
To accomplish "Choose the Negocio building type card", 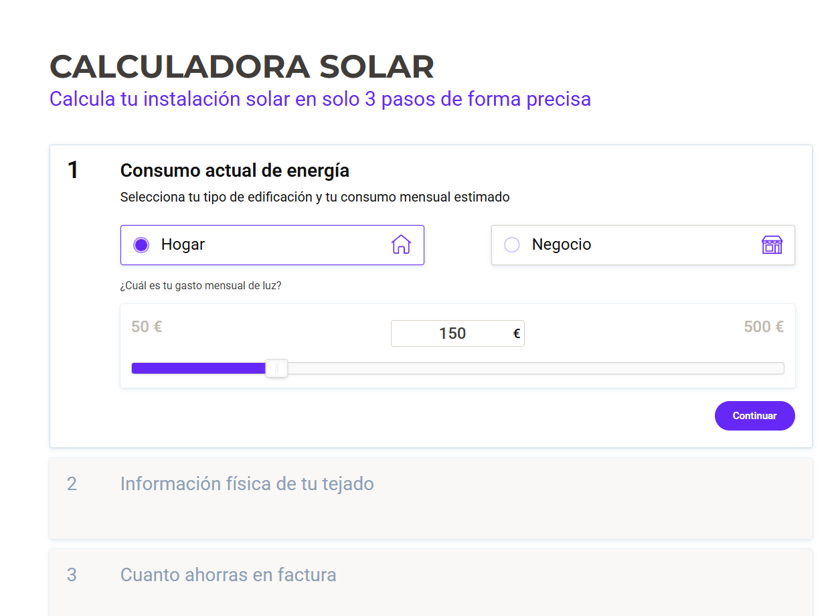I will coord(643,245).
